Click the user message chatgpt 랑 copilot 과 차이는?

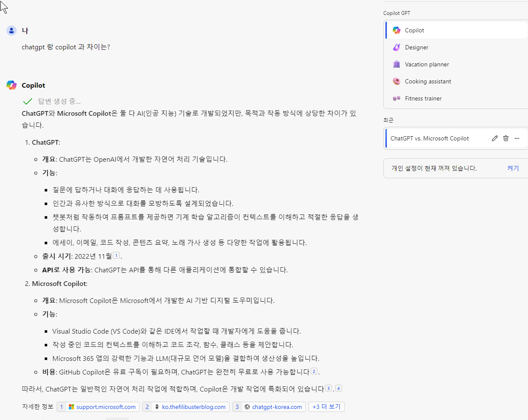pos(66,47)
